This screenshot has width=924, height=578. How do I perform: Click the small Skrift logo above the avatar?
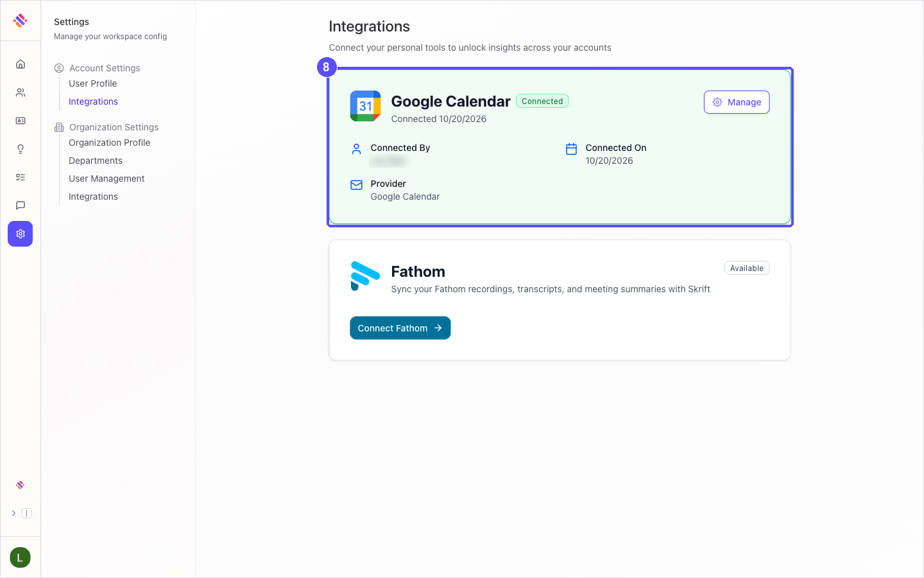21,485
